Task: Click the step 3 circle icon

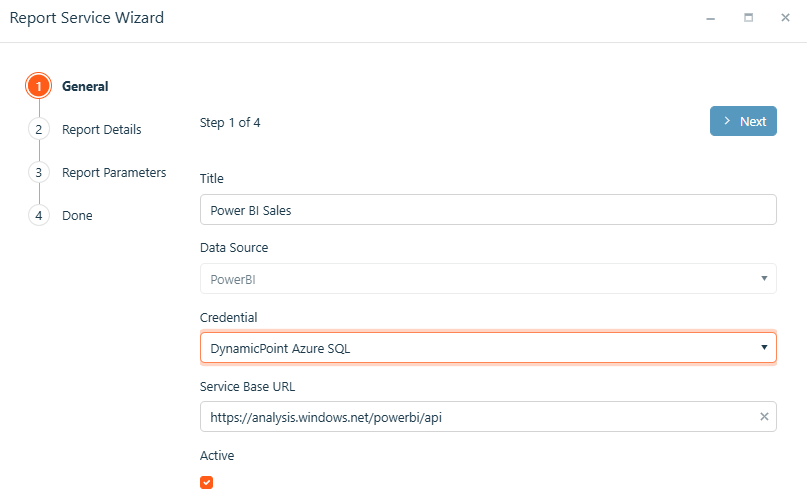Action: [39, 172]
